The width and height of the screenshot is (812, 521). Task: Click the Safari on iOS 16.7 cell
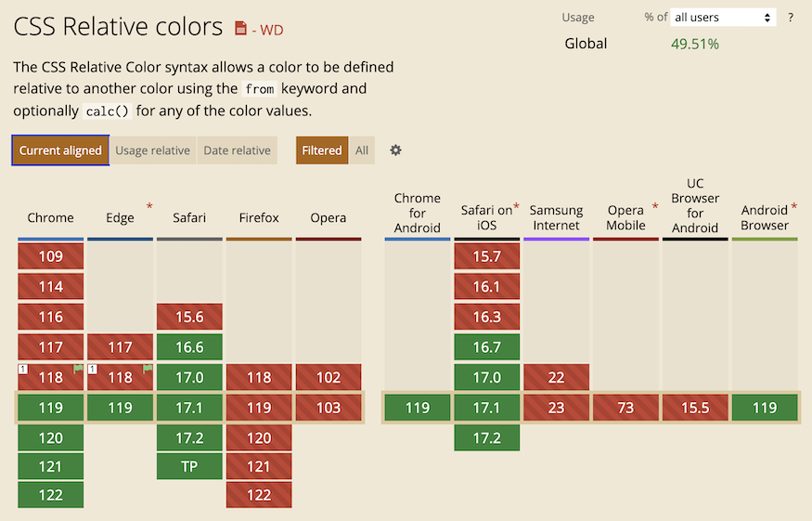click(x=487, y=346)
